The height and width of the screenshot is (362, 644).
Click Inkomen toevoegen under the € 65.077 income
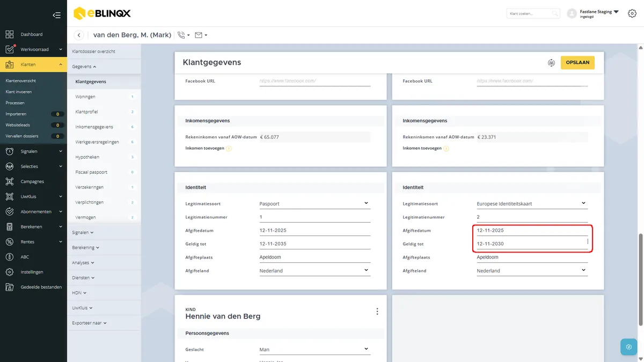pos(206,148)
